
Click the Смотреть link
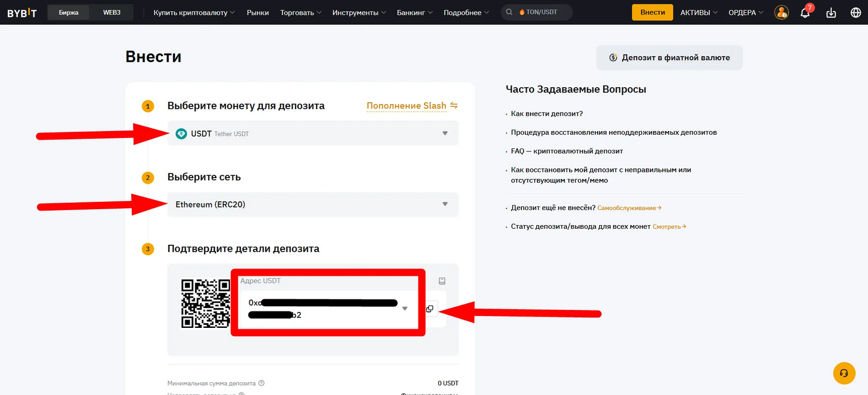click(x=669, y=227)
